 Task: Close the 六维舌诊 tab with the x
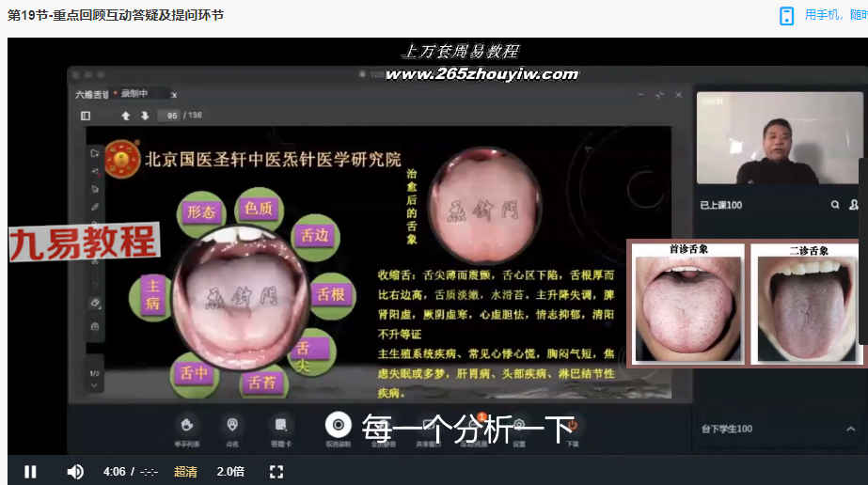[x=174, y=95]
